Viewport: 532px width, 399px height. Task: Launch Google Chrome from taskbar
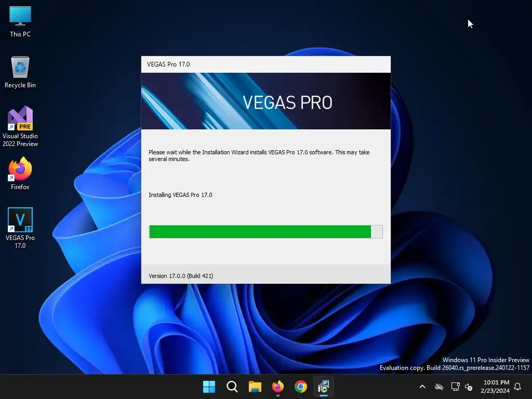click(x=301, y=387)
